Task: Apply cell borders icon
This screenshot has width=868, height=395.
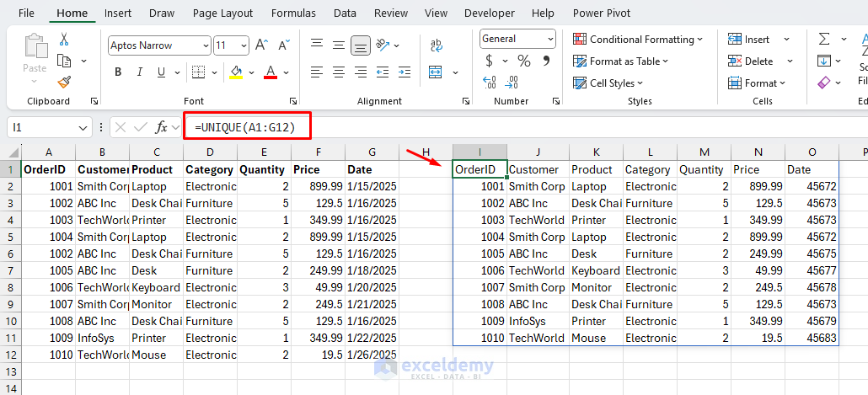Action: tap(198, 72)
